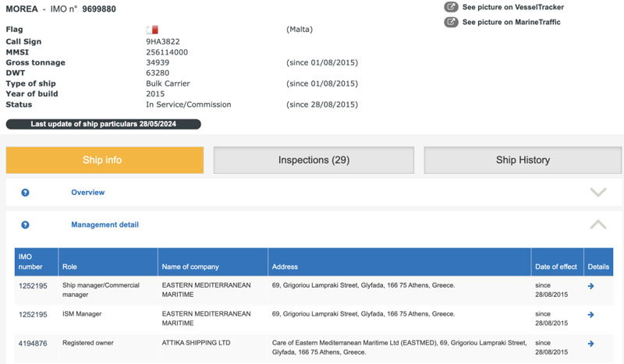This screenshot has height=364, width=624.
Task: Click help icon beside Management detail
Action: 25,224
